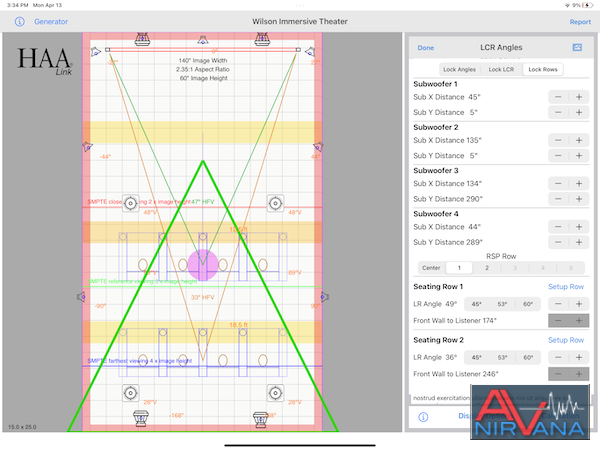Tap the image icon in LCR Angles header
Image resolution: width=600 pixels, height=450 pixels.
577,47
